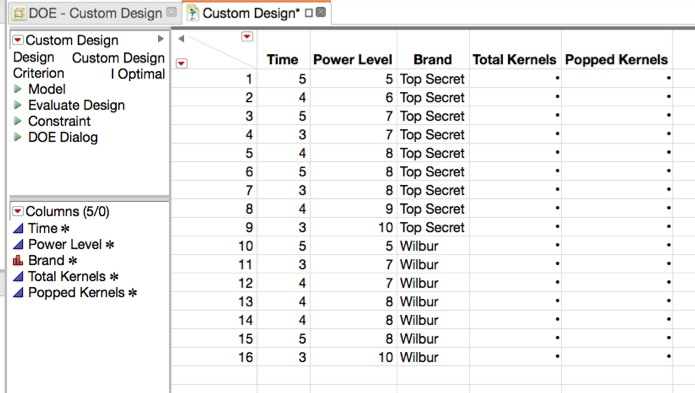Switch to DOE - Custom Design tab

point(95,13)
